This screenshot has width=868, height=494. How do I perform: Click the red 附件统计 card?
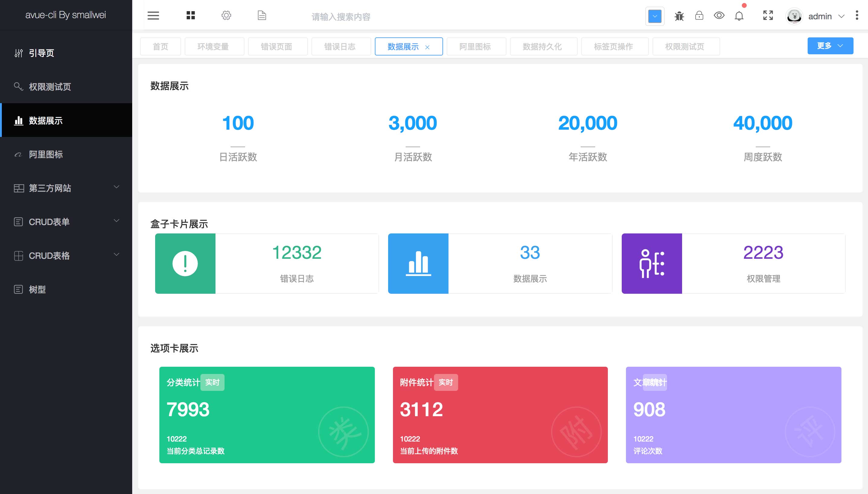point(500,415)
